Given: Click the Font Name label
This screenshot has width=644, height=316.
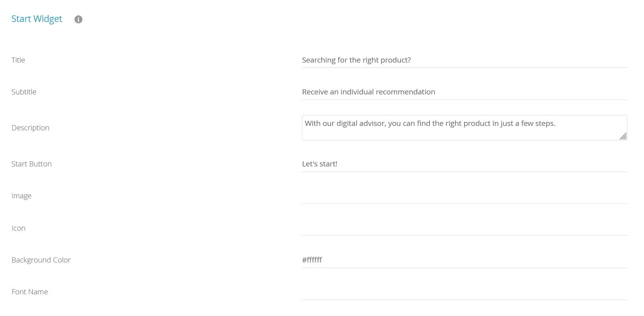Looking at the screenshot, I should coord(30,292).
